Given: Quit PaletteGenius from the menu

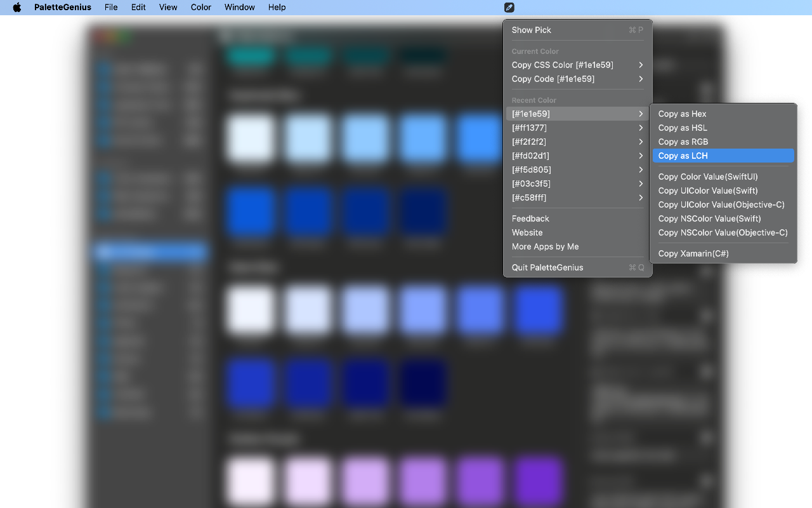Looking at the screenshot, I should [x=577, y=267].
